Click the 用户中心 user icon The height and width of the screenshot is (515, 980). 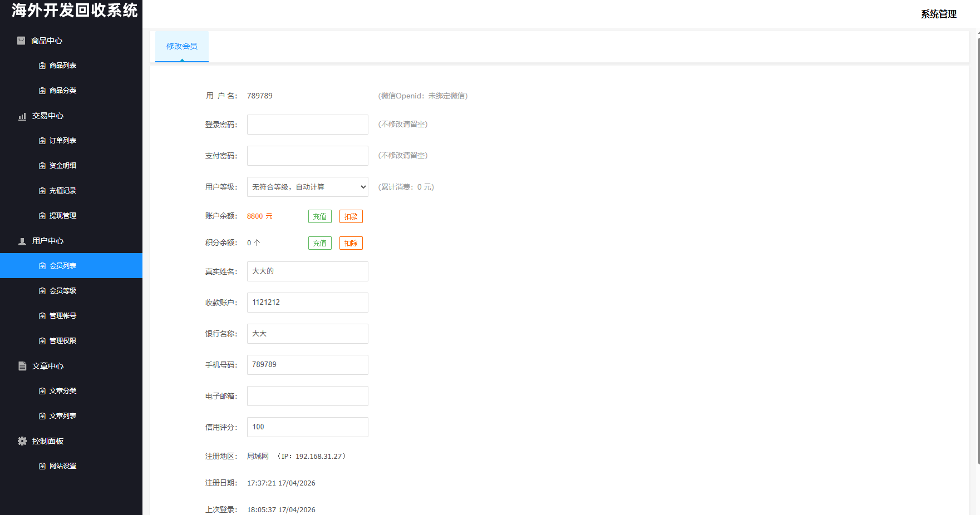[x=22, y=240]
